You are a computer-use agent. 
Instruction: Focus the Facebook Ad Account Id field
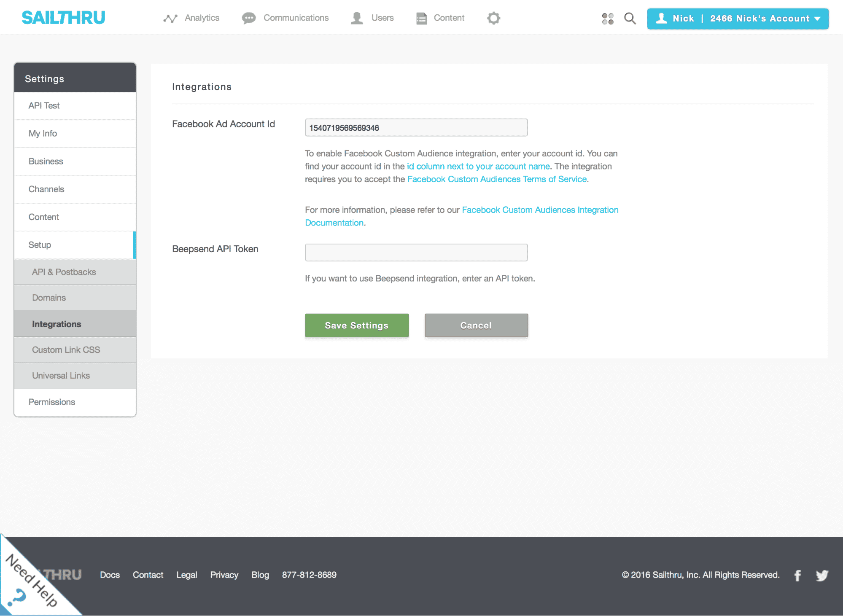point(416,128)
